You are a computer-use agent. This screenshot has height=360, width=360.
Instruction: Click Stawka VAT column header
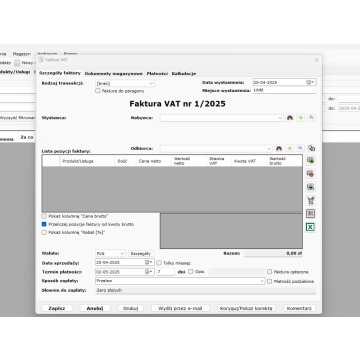(219, 161)
